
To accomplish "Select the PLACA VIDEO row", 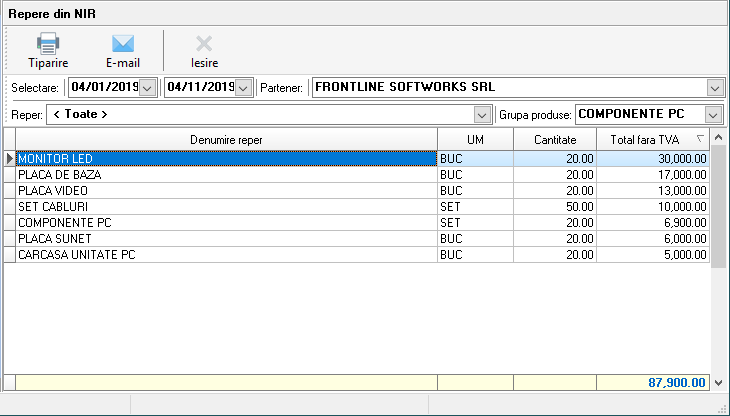I will [226, 190].
